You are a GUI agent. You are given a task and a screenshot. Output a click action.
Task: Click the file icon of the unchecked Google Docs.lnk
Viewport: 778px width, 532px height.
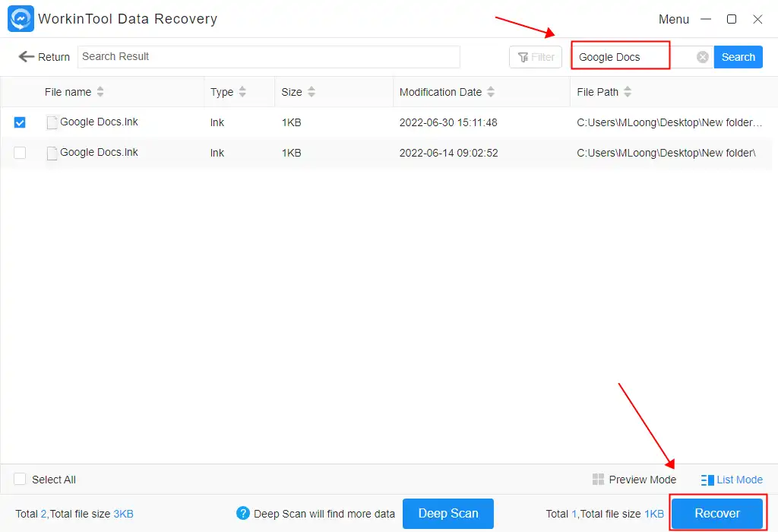point(52,154)
